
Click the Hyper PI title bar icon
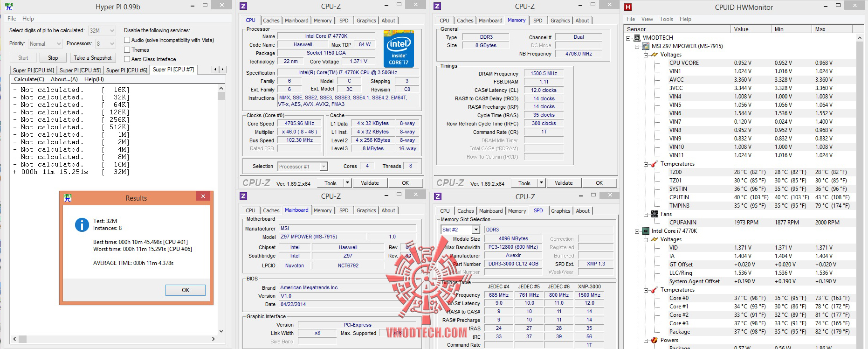(9, 7)
